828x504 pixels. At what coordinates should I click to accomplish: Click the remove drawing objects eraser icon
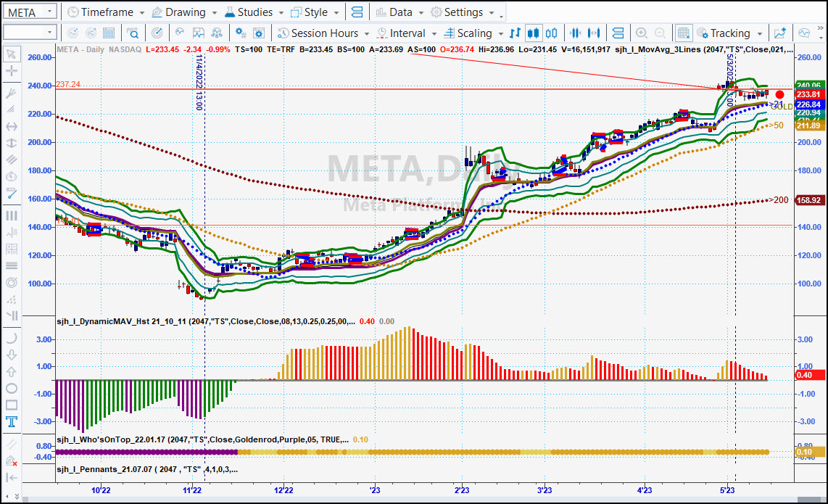pos(11,460)
